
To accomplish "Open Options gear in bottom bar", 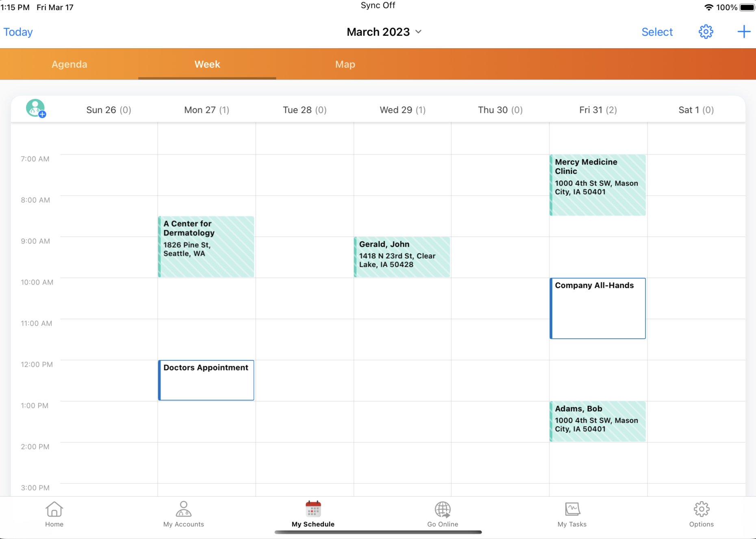I will [x=701, y=509].
